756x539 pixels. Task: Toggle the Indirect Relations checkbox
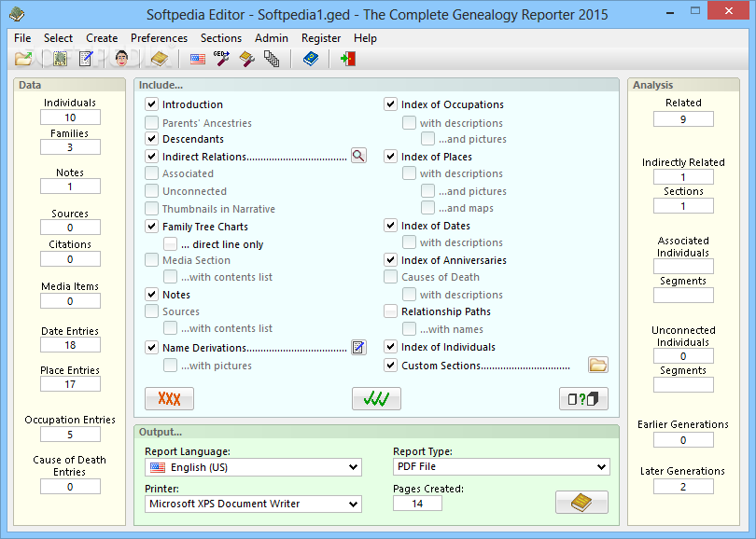click(x=152, y=157)
